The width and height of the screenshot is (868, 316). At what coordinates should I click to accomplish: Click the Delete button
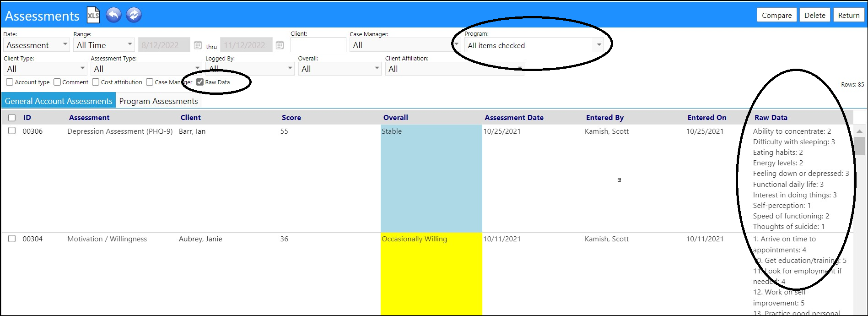(x=815, y=15)
